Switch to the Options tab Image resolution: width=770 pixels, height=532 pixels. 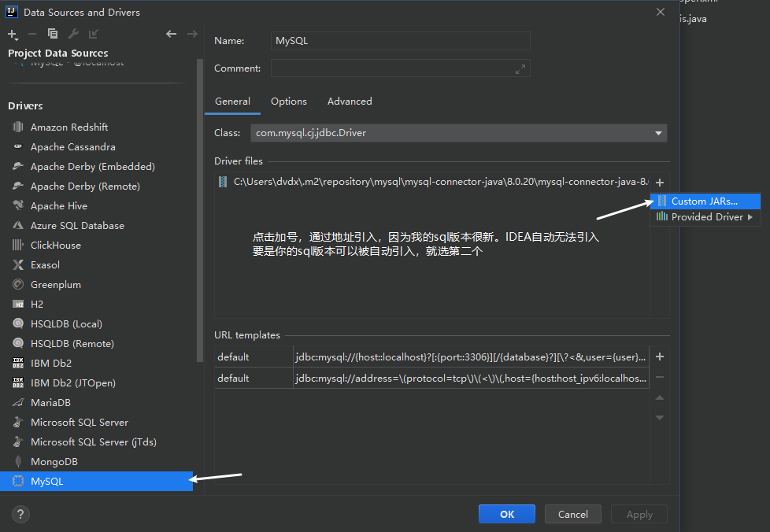[289, 101]
